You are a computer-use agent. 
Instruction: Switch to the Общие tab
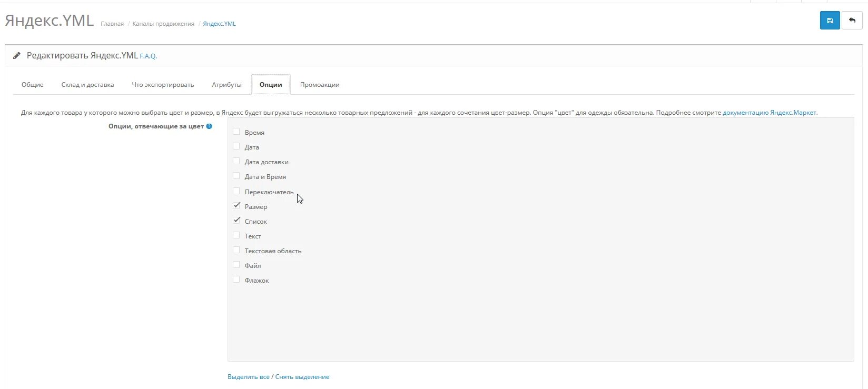[33, 85]
